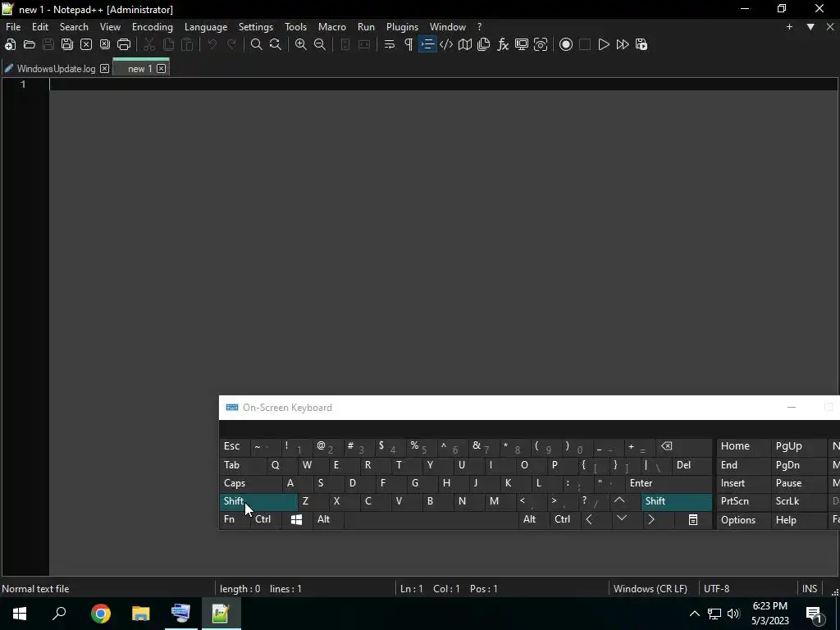Open the Plugins menu
Screen dimensions: 840x630
402,27
